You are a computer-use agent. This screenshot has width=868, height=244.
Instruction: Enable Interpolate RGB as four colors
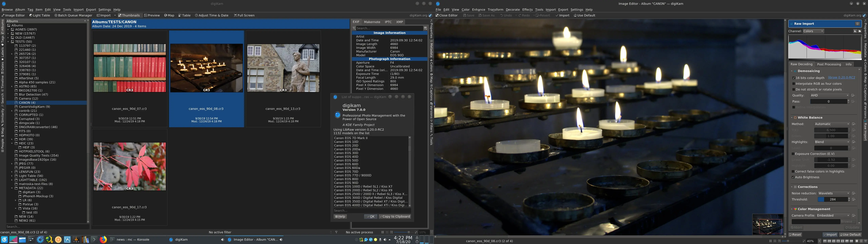point(794,83)
